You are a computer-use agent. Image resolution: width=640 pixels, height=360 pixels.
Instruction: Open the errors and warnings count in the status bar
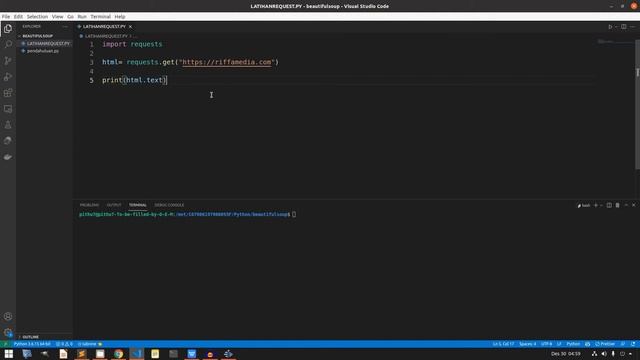tap(64, 344)
